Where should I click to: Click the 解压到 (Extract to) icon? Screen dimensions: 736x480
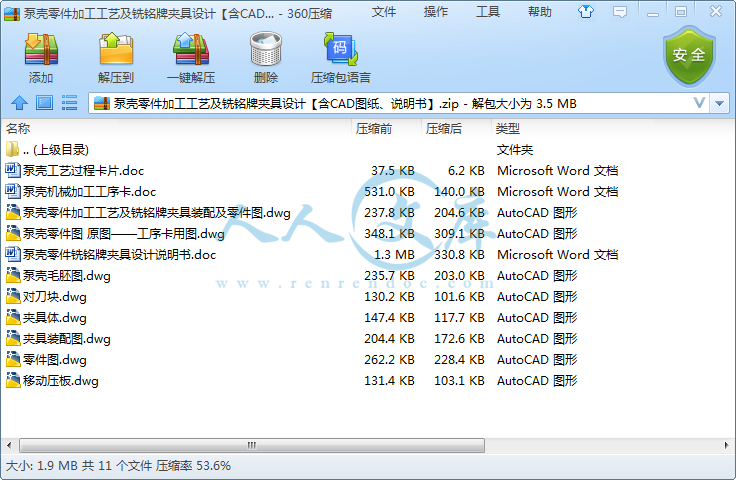coord(116,49)
